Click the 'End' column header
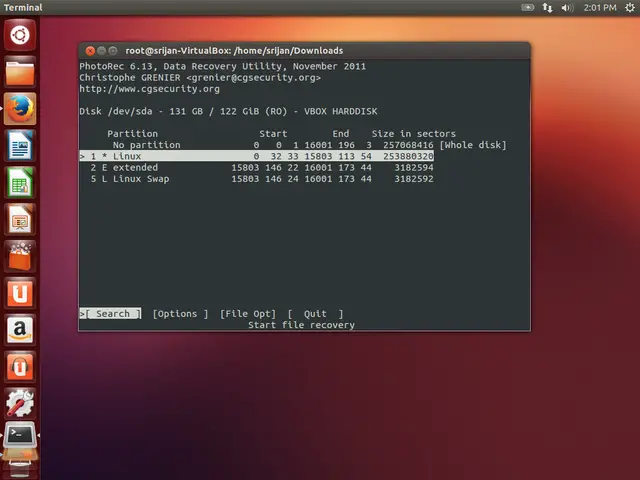This screenshot has width=640, height=480. pyautogui.click(x=341, y=133)
